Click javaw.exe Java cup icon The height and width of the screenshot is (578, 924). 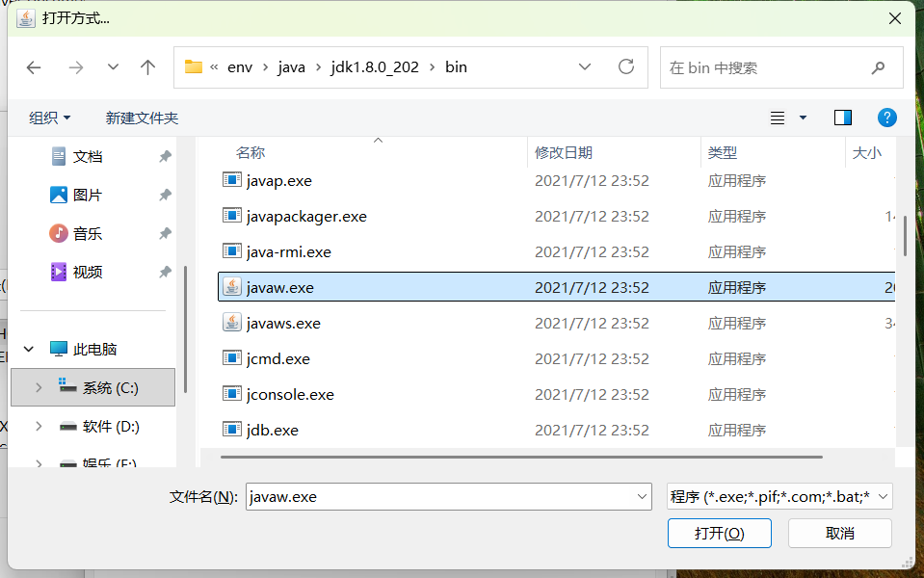(232, 287)
